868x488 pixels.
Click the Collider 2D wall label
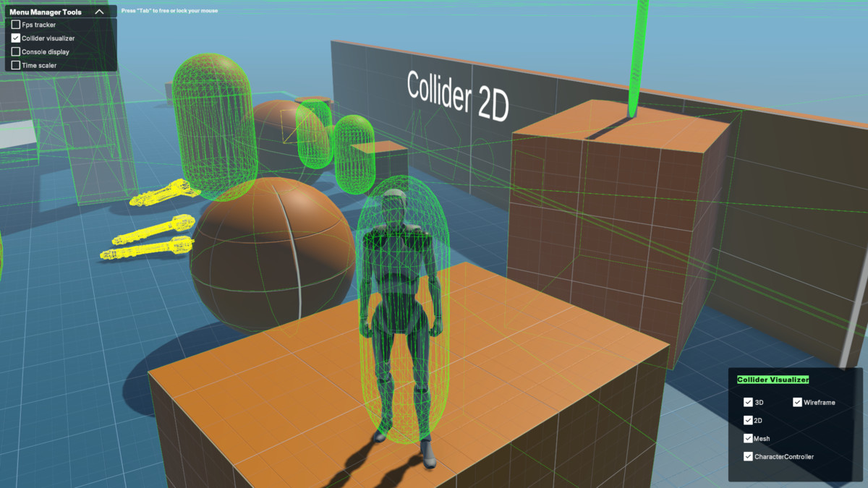pyautogui.click(x=458, y=95)
